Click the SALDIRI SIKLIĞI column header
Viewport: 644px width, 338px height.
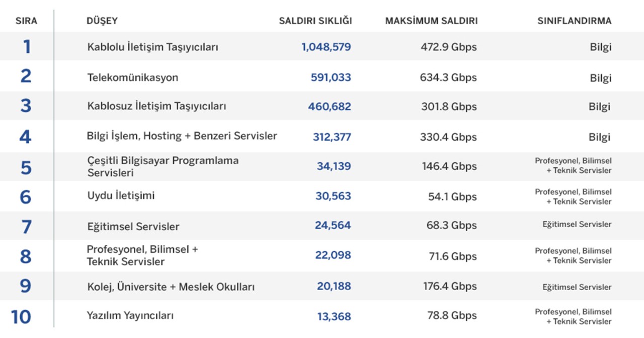(315, 21)
